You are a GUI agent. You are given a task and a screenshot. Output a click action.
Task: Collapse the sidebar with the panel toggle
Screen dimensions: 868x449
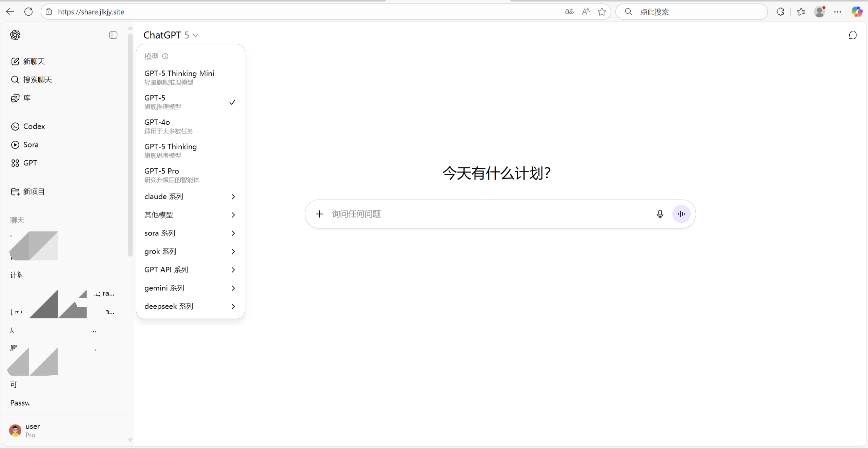coord(113,35)
